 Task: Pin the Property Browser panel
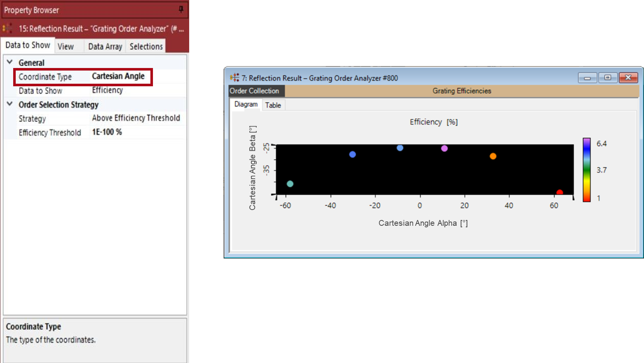[x=181, y=10]
